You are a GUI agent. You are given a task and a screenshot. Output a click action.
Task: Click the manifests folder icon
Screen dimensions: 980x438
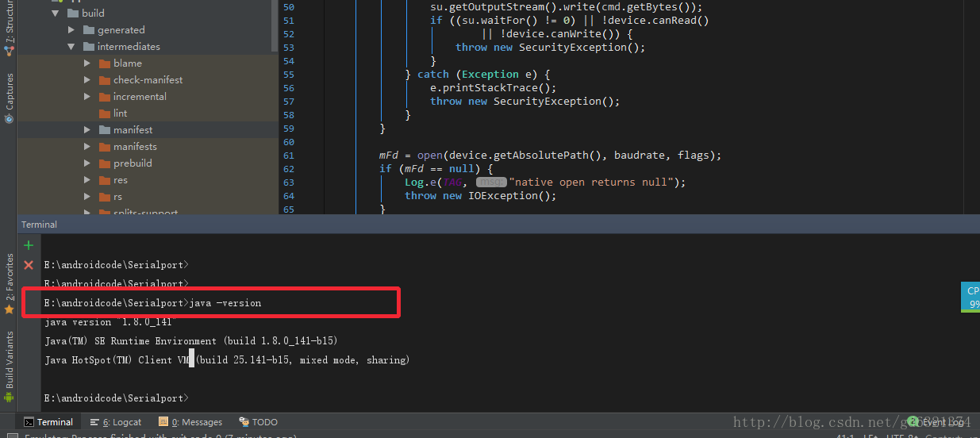click(106, 147)
